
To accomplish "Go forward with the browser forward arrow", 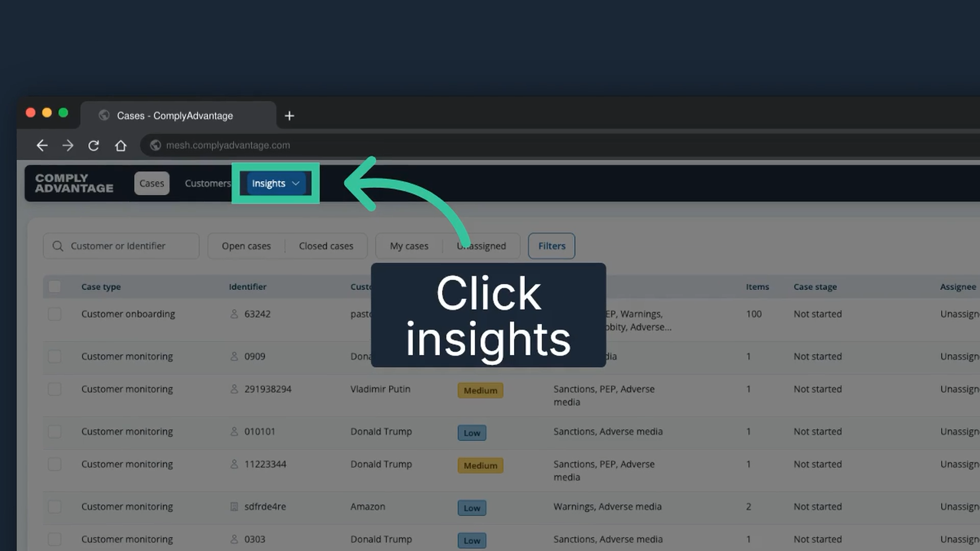I will (x=68, y=145).
